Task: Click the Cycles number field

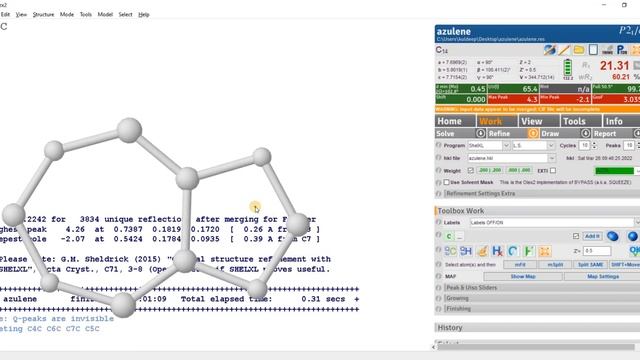Action: click(584, 145)
